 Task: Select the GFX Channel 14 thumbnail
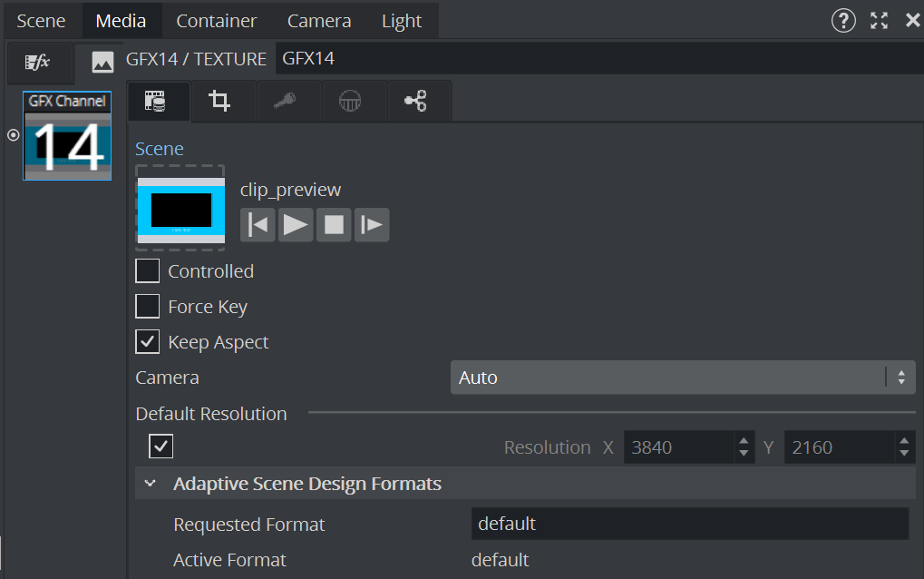tap(67, 136)
